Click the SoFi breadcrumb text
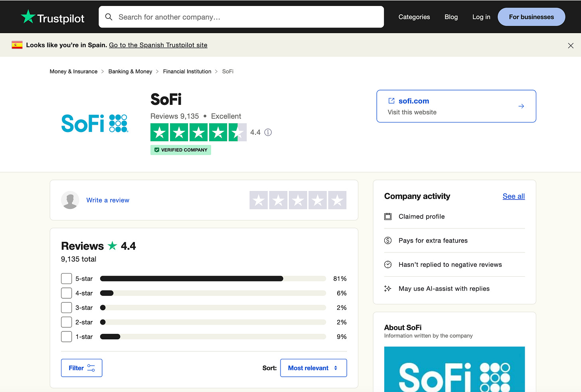This screenshot has width=581, height=392. pos(228,71)
